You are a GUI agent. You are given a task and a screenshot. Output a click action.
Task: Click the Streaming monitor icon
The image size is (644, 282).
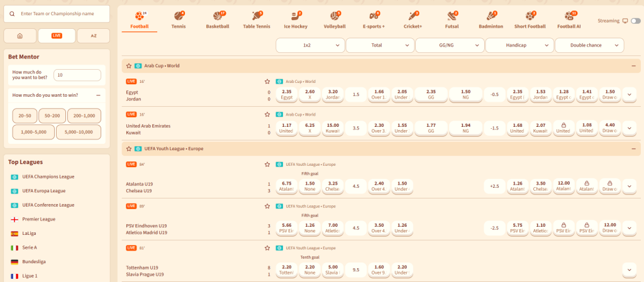point(625,21)
